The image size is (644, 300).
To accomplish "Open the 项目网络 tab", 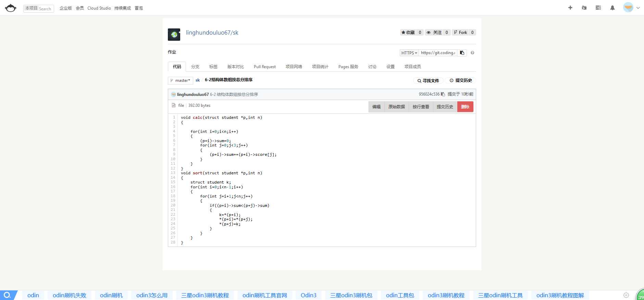I will coord(294,67).
